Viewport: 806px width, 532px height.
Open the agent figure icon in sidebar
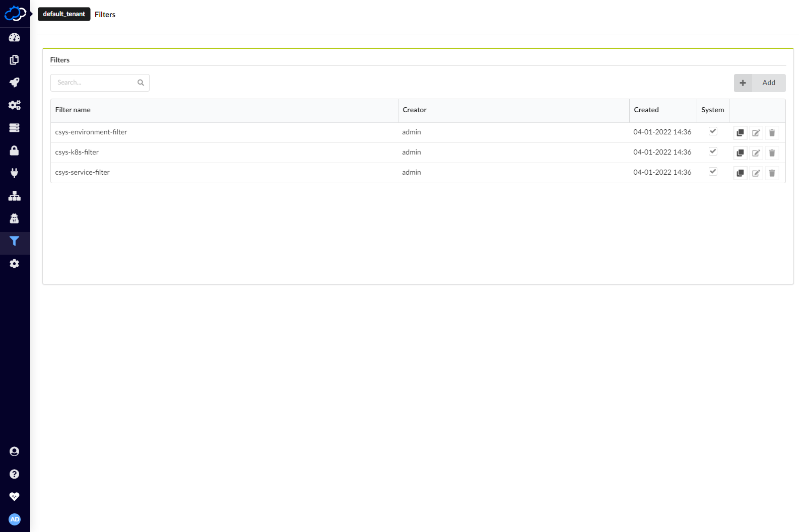pyautogui.click(x=15, y=218)
